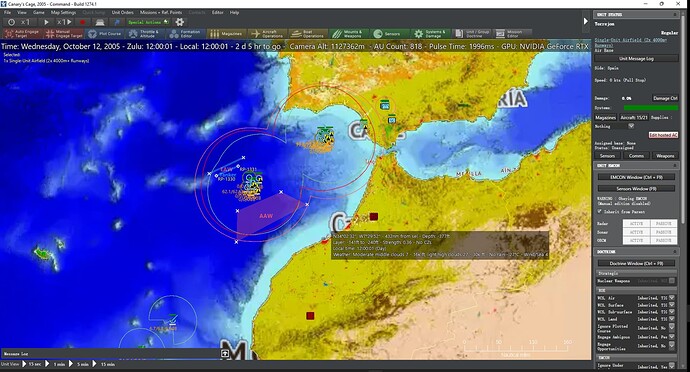Open WCL Surface dropdown
The height and width of the screenshot is (372, 690).
tap(672, 305)
